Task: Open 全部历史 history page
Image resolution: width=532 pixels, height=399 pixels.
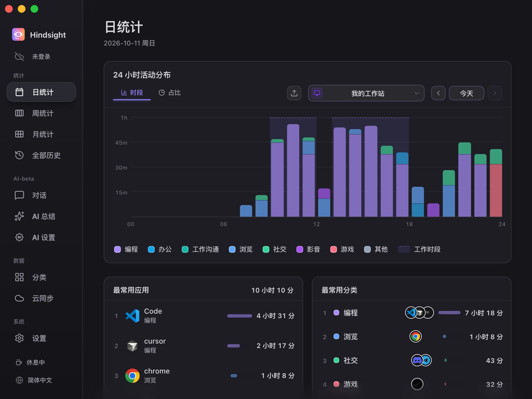Action: (41, 155)
